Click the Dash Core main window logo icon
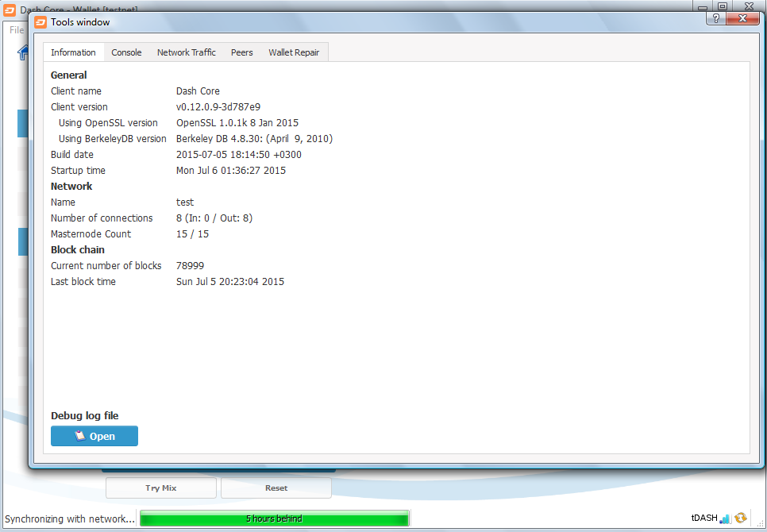The width and height of the screenshot is (767, 532). (x=10, y=10)
